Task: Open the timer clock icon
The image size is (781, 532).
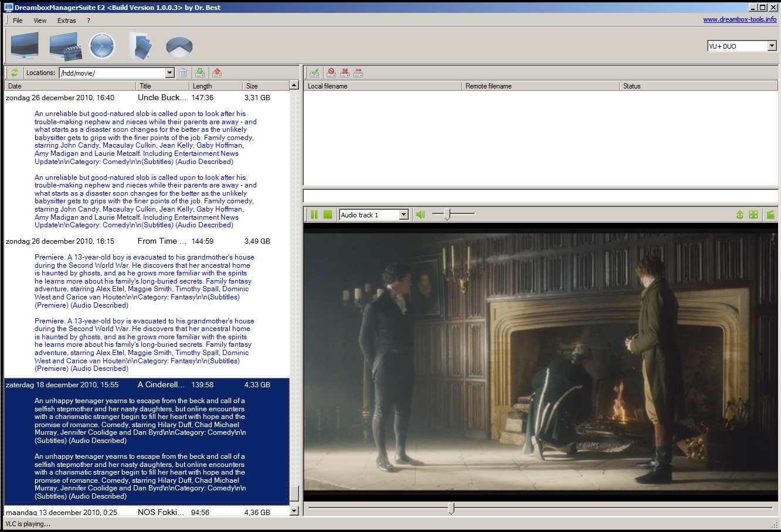Action: pos(102,46)
